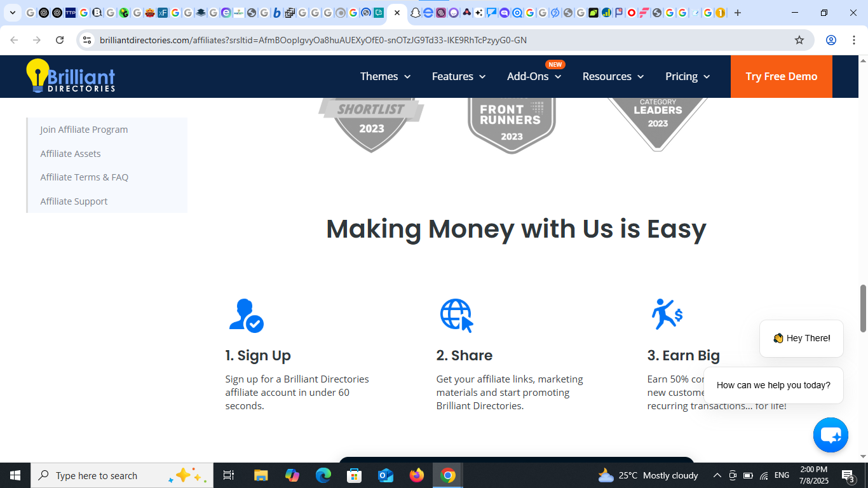This screenshot has height=488, width=868.
Task: Open Affiliate Assets in the sidebar
Action: click(71, 154)
